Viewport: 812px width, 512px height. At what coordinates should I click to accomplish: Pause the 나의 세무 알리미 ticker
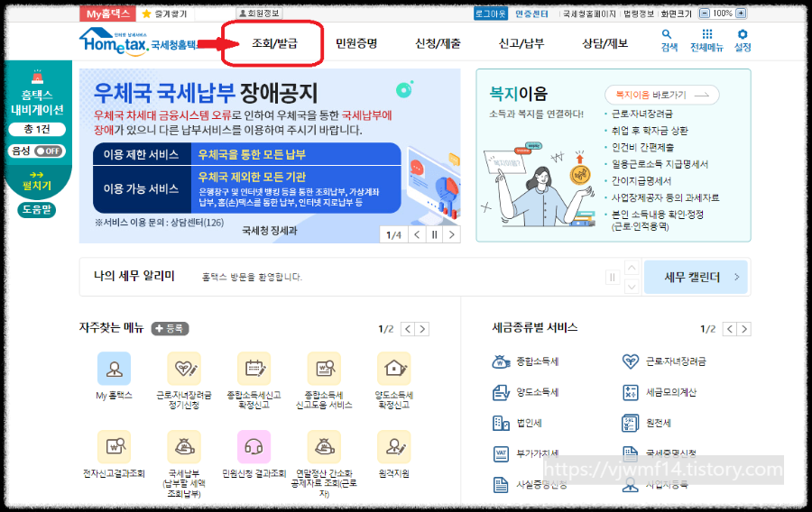click(x=612, y=278)
